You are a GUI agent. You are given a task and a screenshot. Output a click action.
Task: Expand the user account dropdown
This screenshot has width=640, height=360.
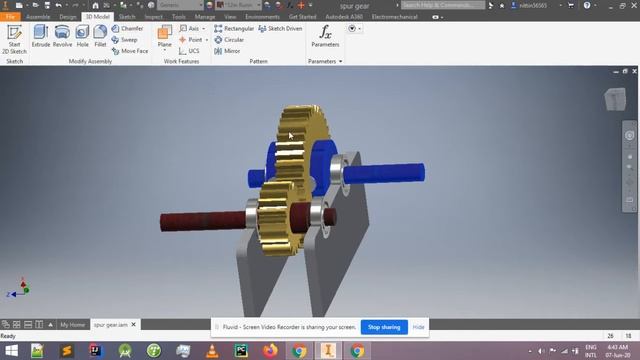pyautogui.click(x=560, y=5)
